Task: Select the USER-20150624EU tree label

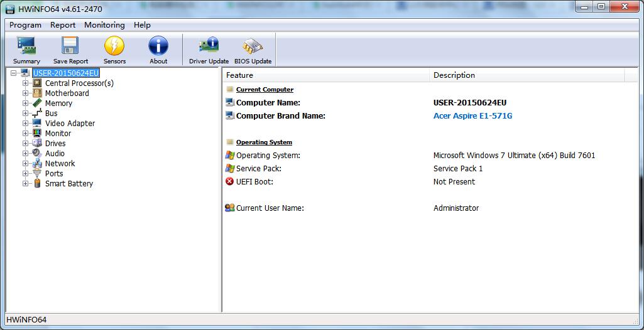Action: (66, 73)
